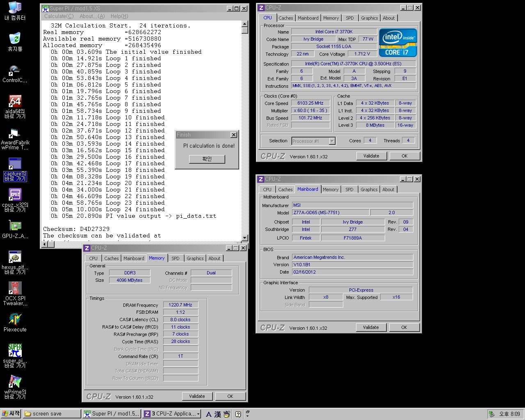Screen dimensions: 525x420
Task: Open the My Computer desktop icon
Action: [15, 11]
